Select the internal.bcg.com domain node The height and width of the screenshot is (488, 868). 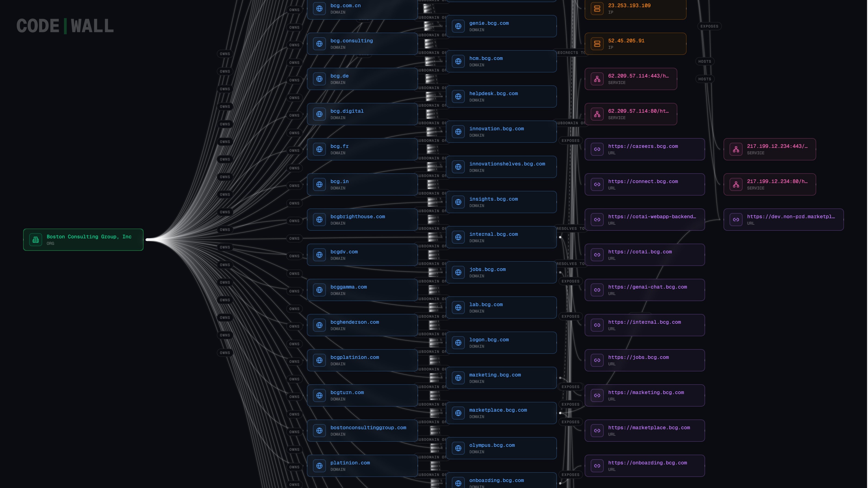[501, 237]
